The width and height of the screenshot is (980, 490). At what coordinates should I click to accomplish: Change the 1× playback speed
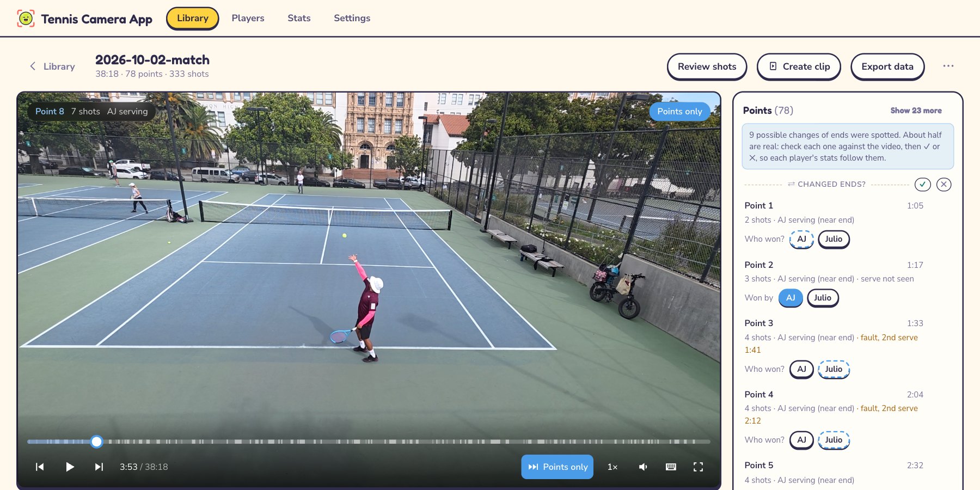tap(612, 467)
